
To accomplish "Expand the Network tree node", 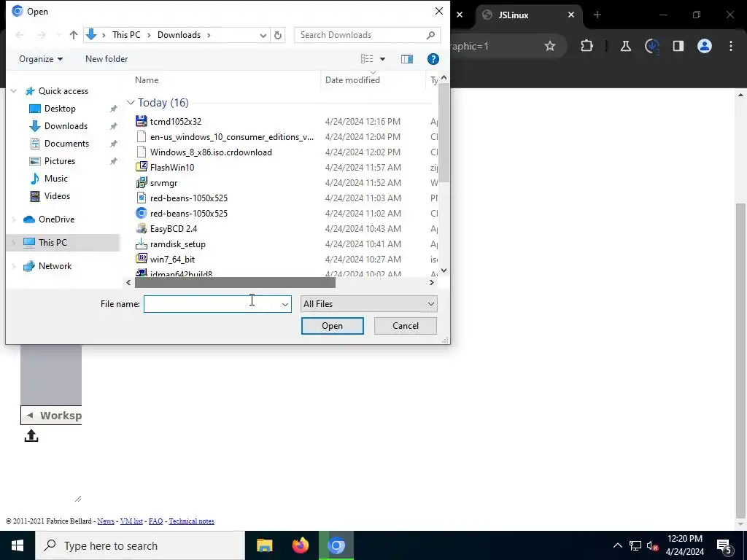I will tap(14, 266).
